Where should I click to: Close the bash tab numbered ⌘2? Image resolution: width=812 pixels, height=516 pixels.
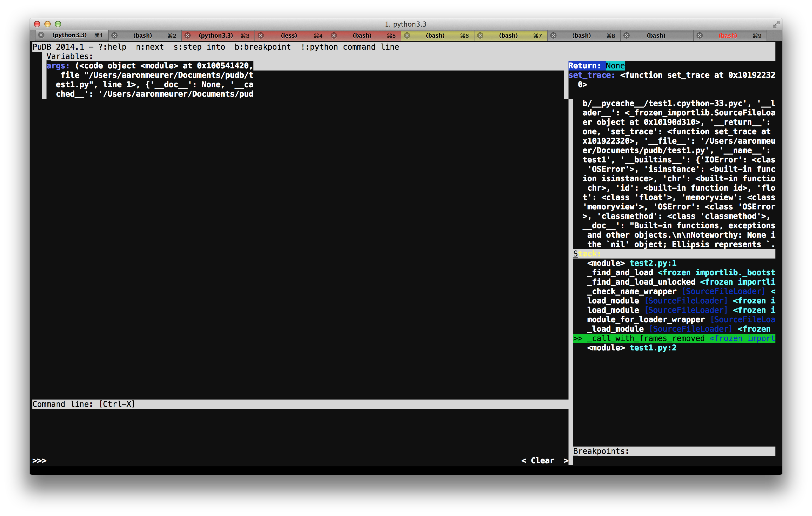(x=114, y=36)
